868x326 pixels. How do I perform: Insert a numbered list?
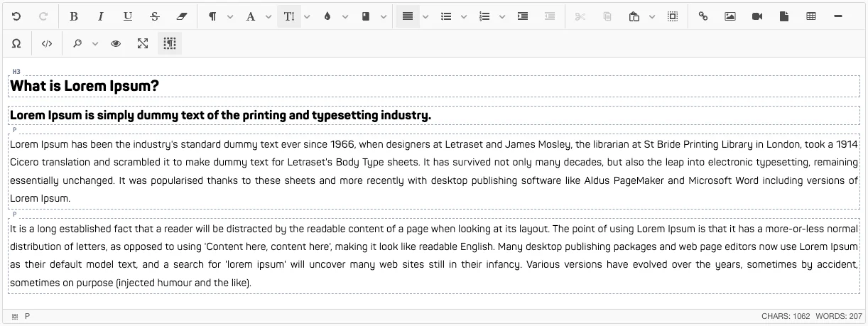click(x=484, y=16)
